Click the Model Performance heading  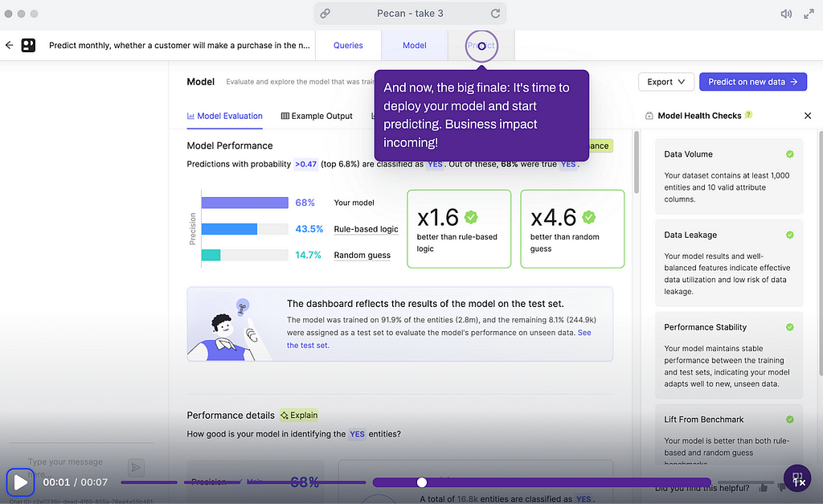coord(230,145)
